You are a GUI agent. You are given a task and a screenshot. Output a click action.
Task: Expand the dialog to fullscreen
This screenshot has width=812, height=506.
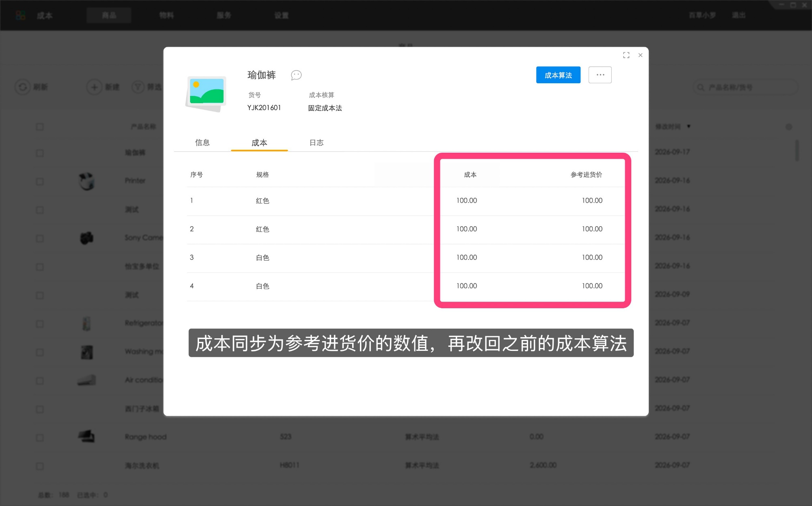[x=626, y=55]
